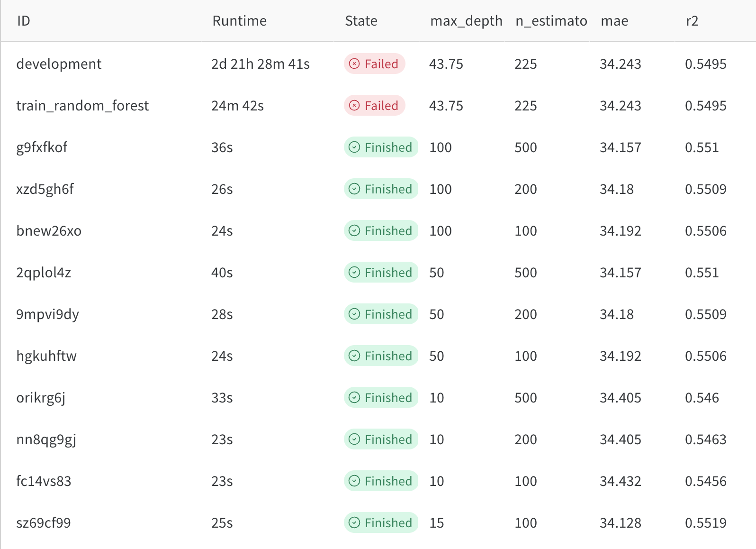The width and height of the screenshot is (756, 549).
Task: Click the Finished checkmark icon for bnew26xo
Action: click(354, 230)
